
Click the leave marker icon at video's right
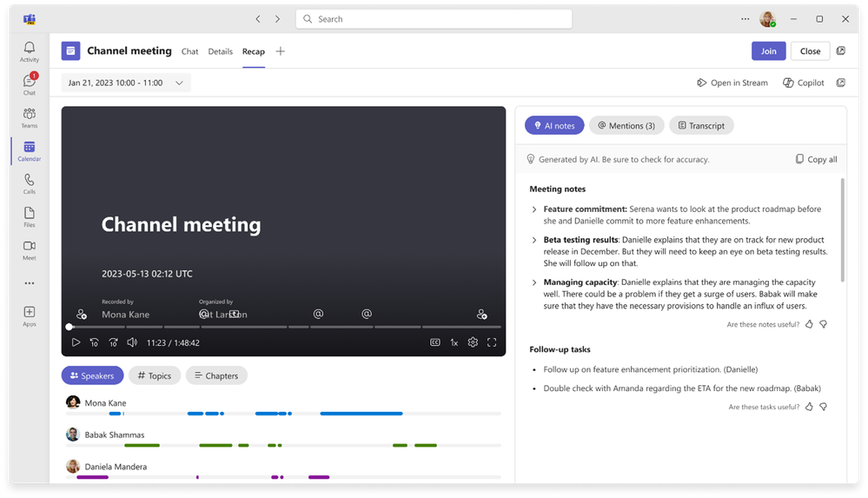click(x=481, y=314)
